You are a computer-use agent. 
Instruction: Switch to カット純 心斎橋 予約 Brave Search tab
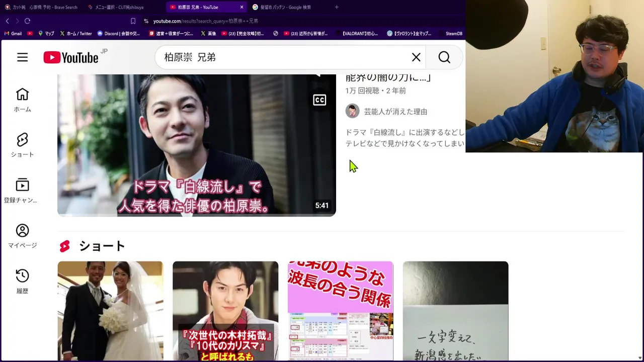[41, 7]
